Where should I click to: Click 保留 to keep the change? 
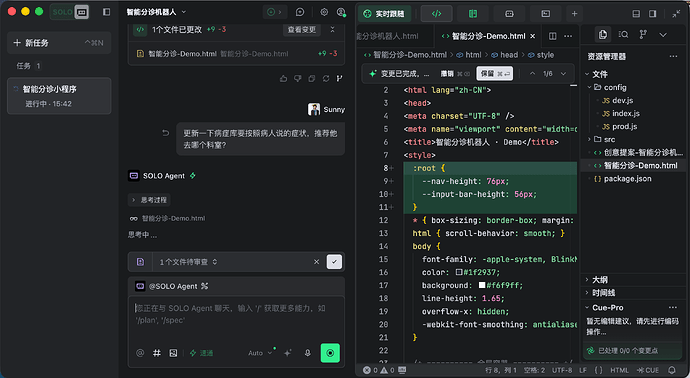(495, 73)
